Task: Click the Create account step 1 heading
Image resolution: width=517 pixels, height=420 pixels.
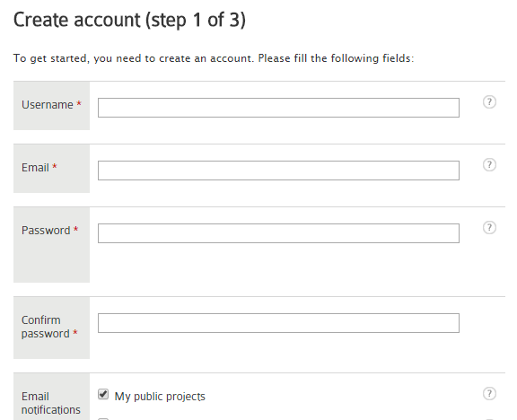Action: (x=129, y=20)
